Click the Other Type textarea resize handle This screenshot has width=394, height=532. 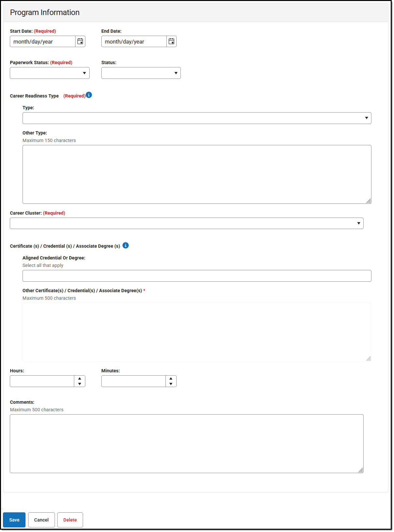pyautogui.click(x=368, y=201)
